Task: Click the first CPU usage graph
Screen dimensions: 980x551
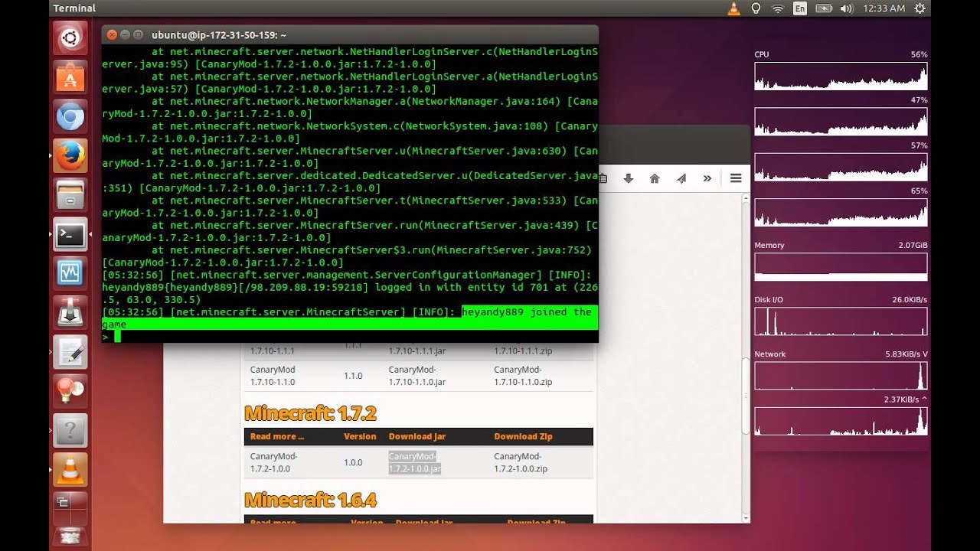Action: point(841,76)
